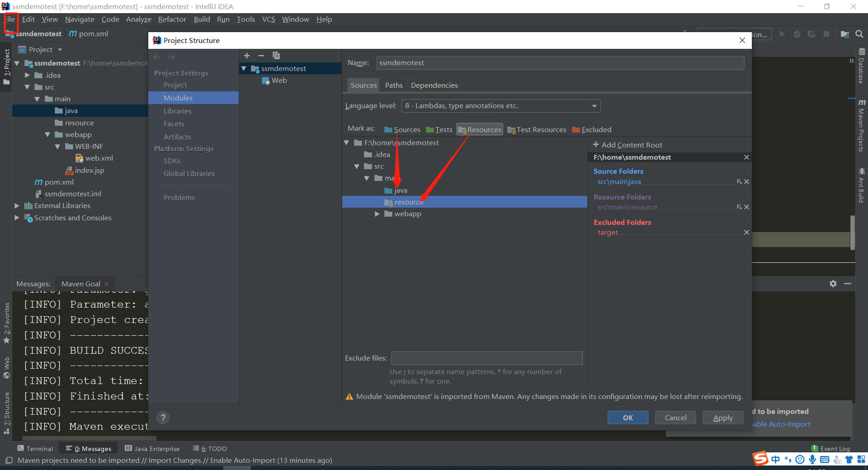The height and width of the screenshot is (470, 868).
Task: Expand External Libraries node
Action: pyautogui.click(x=17, y=206)
